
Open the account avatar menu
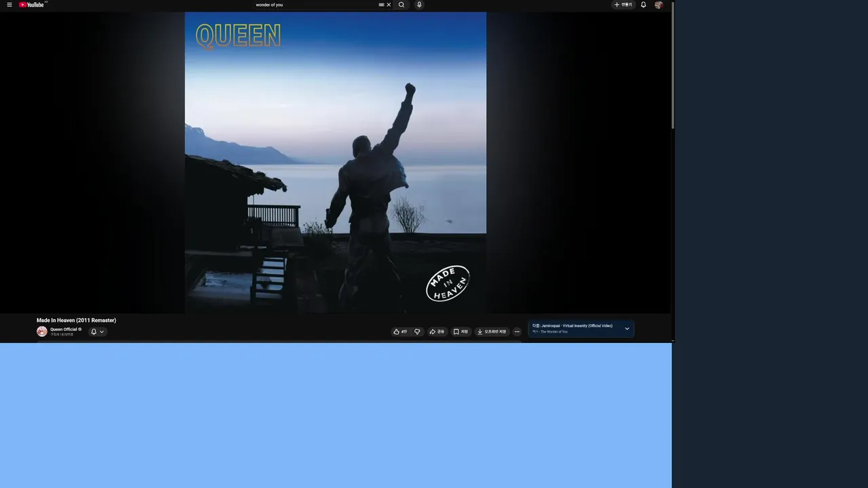point(658,5)
